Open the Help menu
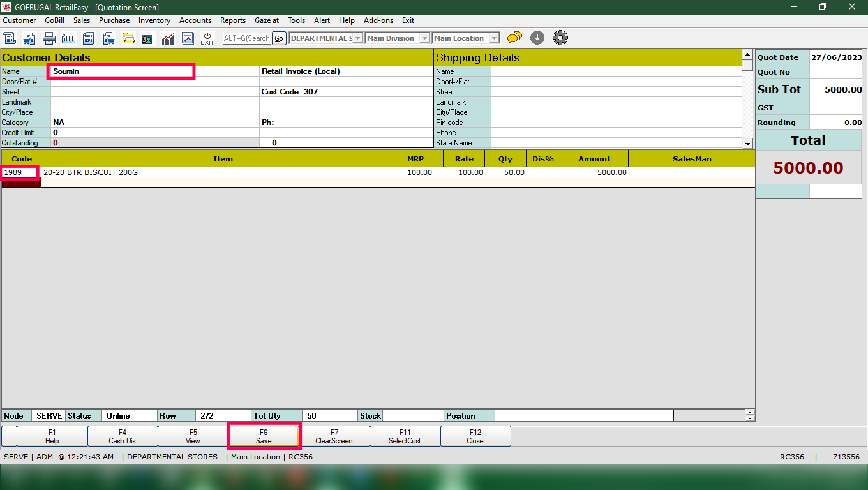The width and height of the screenshot is (868, 490). 347,20
